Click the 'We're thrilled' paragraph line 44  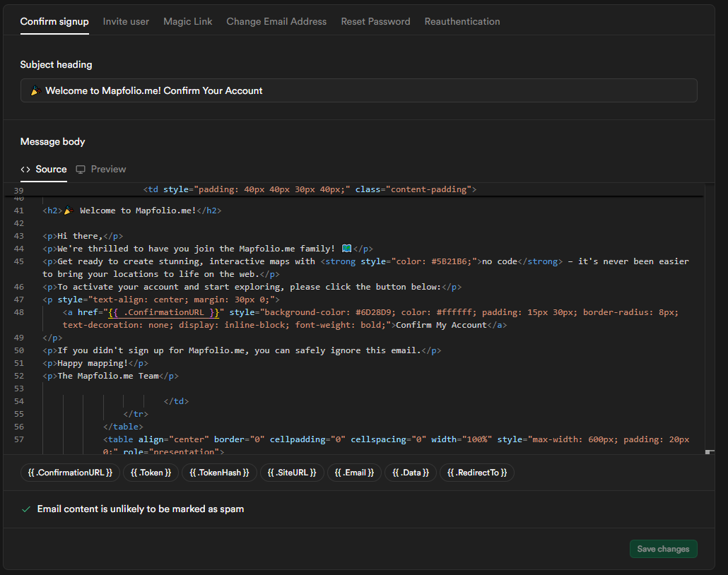208,249
